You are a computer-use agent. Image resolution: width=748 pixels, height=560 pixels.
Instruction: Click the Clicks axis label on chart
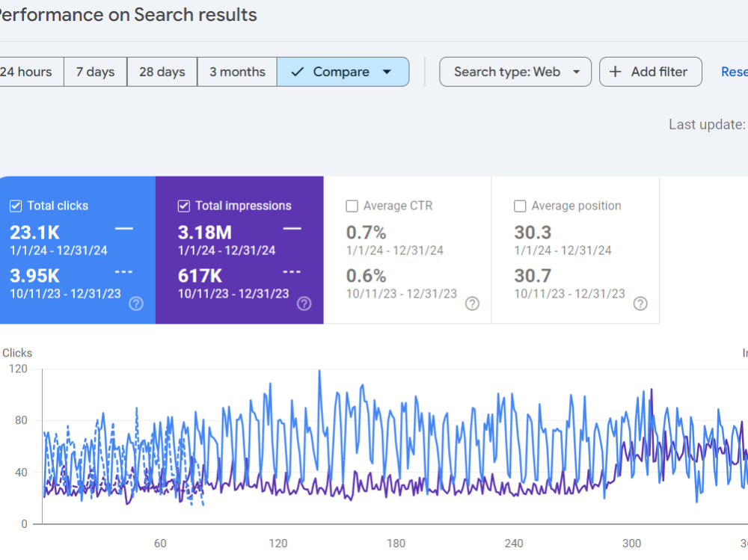pos(17,353)
